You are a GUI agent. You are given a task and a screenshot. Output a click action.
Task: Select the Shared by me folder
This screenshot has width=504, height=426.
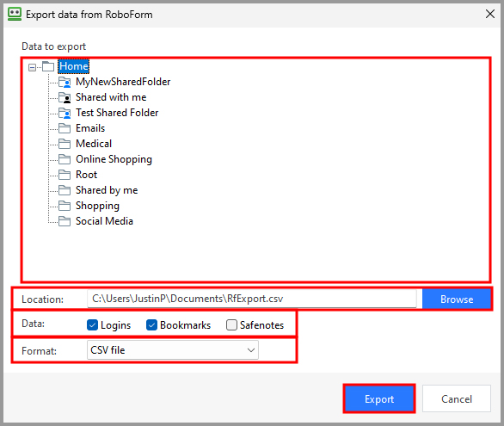pyautogui.click(x=107, y=190)
